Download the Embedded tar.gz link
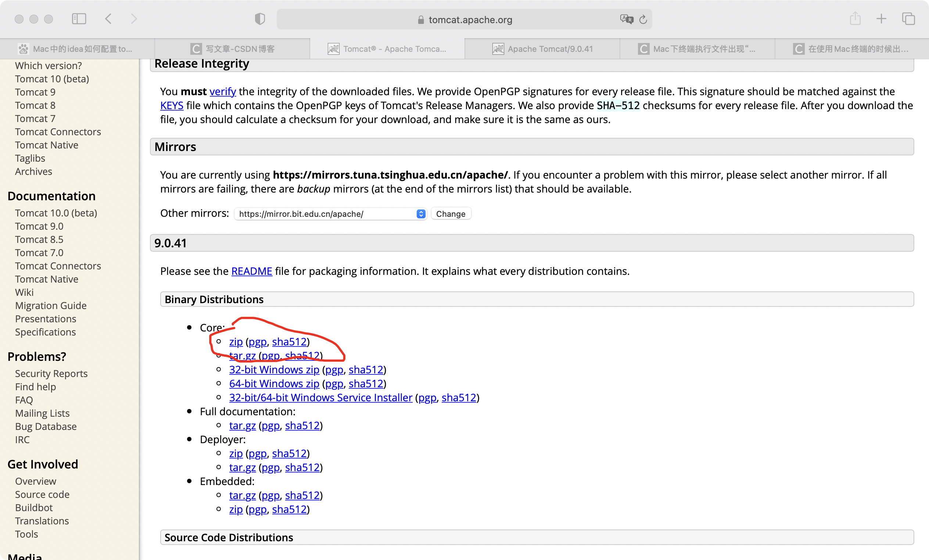 click(243, 495)
